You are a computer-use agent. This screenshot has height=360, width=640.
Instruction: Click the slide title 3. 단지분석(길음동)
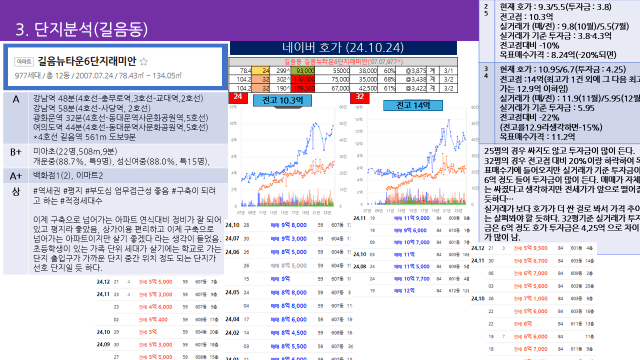coord(82,29)
